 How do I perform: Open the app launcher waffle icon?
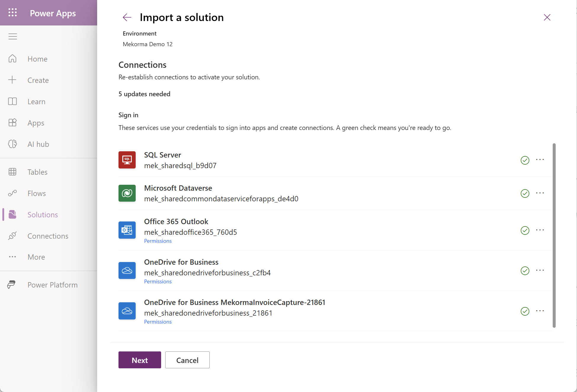point(12,12)
